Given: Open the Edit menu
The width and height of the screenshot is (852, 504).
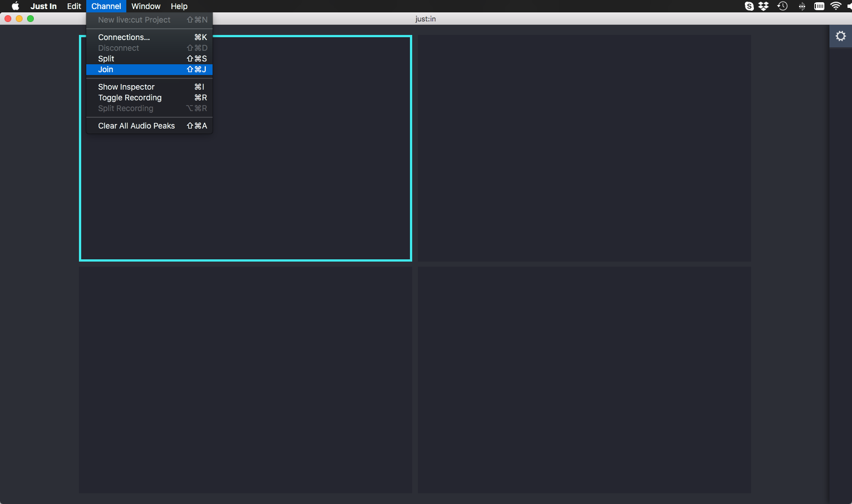Looking at the screenshot, I should click(x=74, y=6).
